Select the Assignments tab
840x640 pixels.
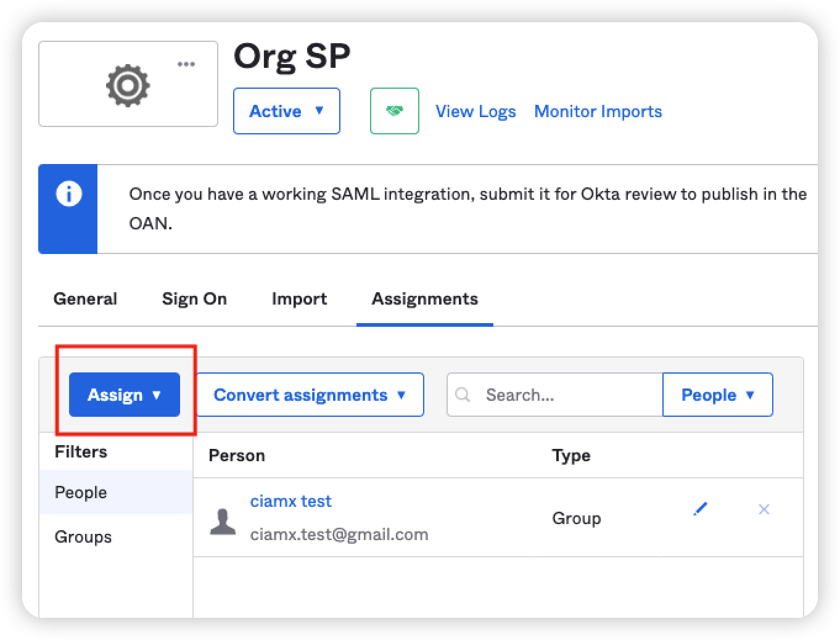tap(424, 299)
